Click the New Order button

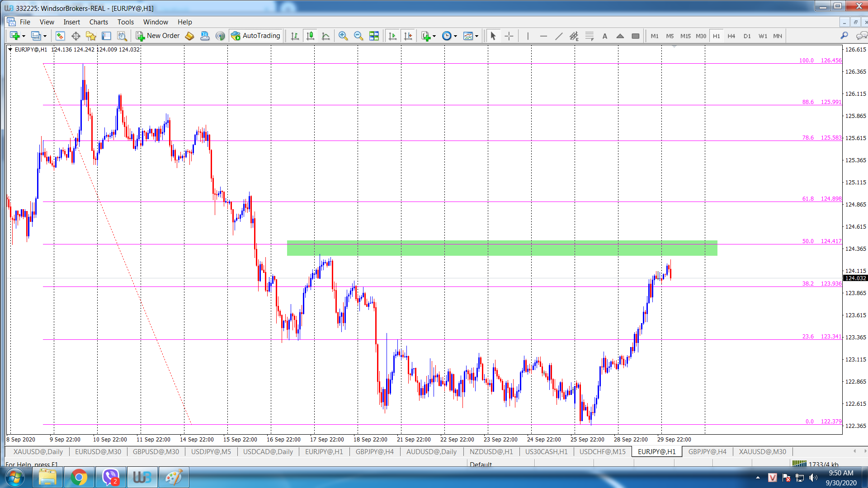158,36
